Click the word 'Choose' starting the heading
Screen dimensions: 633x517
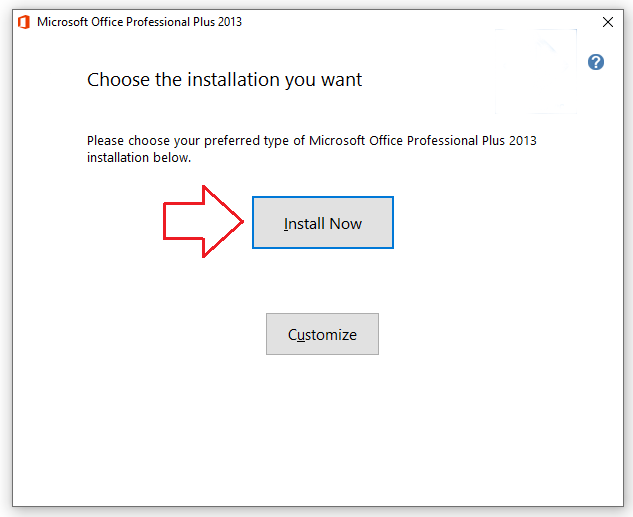(114, 79)
